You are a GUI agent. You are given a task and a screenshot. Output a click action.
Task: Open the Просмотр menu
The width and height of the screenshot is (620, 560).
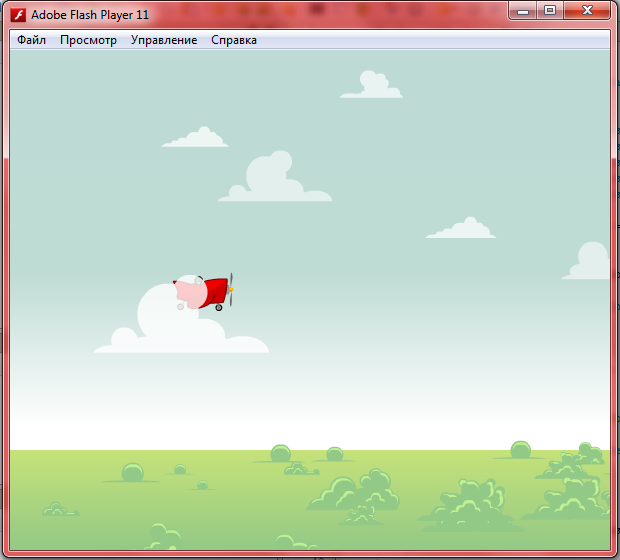click(89, 40)
